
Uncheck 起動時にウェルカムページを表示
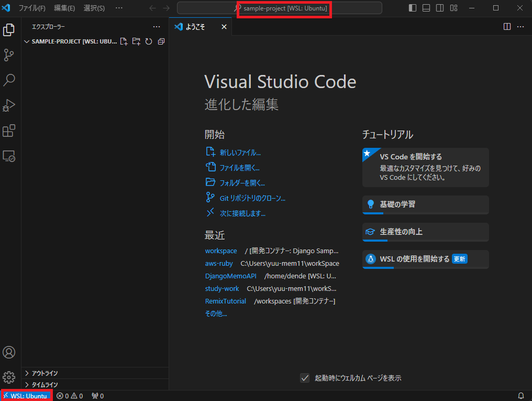click(x=305, y=377)
